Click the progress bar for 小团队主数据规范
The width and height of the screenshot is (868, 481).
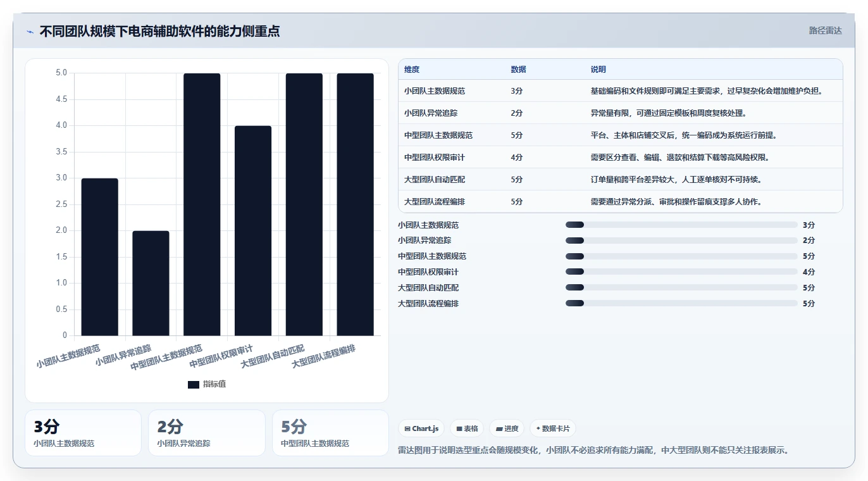pyautogui.click(x=681, y=225)
